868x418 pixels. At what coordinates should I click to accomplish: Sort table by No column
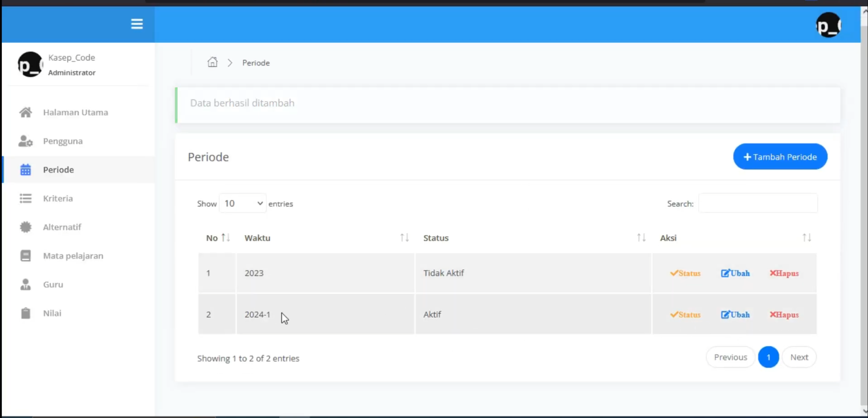click(217, 238)
